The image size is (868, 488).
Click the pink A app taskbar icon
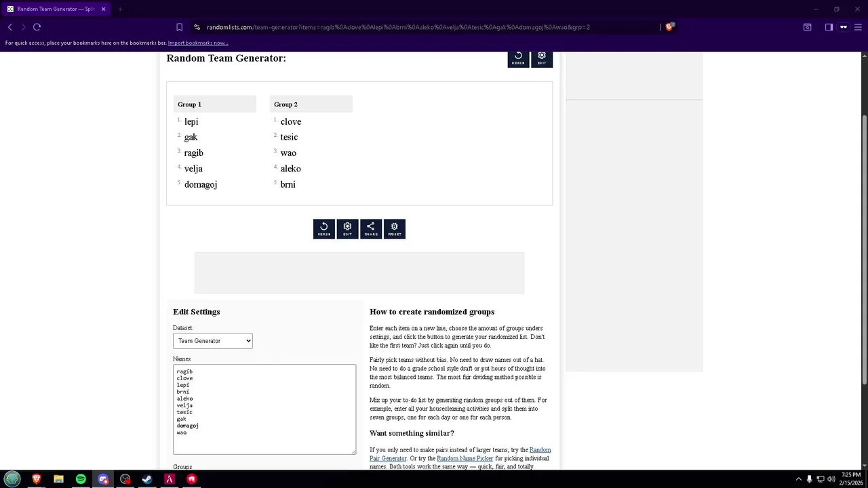170,479
